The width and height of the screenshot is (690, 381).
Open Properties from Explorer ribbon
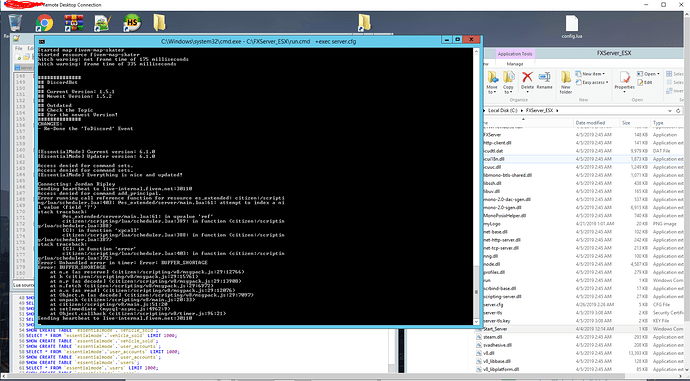click(624, 81)
